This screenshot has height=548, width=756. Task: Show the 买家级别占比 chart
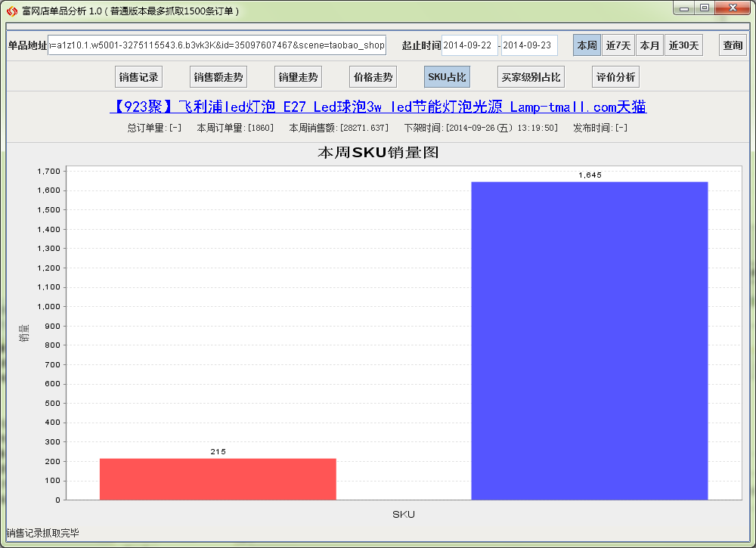coord(531,77)
